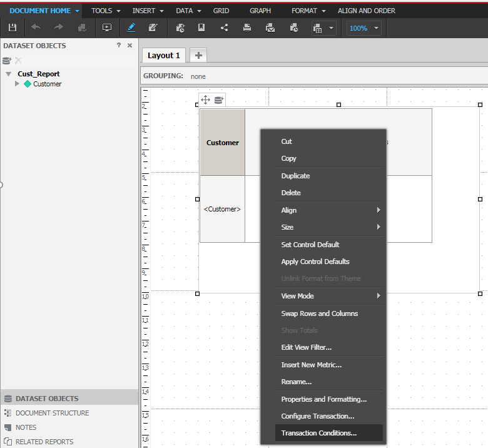Collapse the Cust_Report dataset tree
Image resolution: width=488 pixels, height=448 pixels.
(x=8, y=74)
